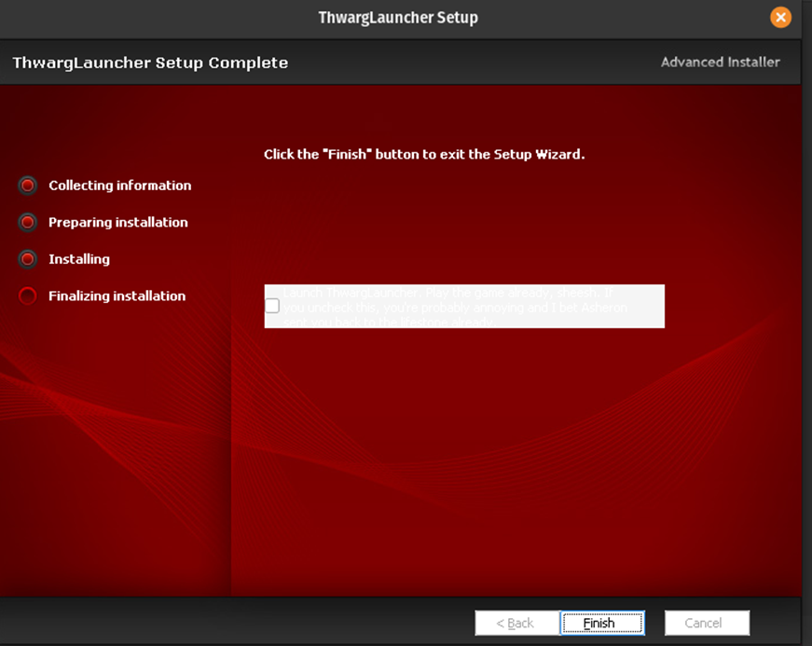Click the Preparing installation step bullet icon
The width and height of the screenshot is (812, 646).
[x=28, y=223]
